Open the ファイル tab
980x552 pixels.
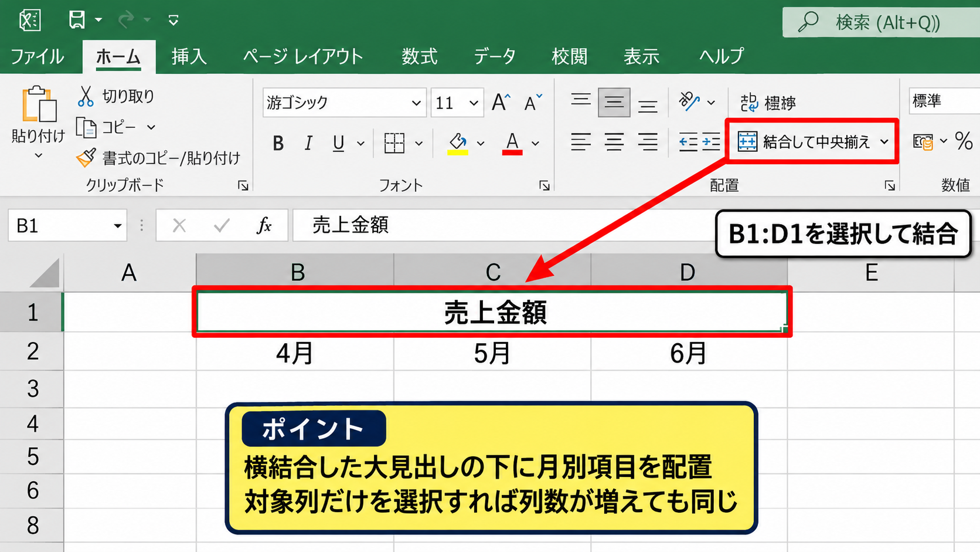(x=38, y=56)
